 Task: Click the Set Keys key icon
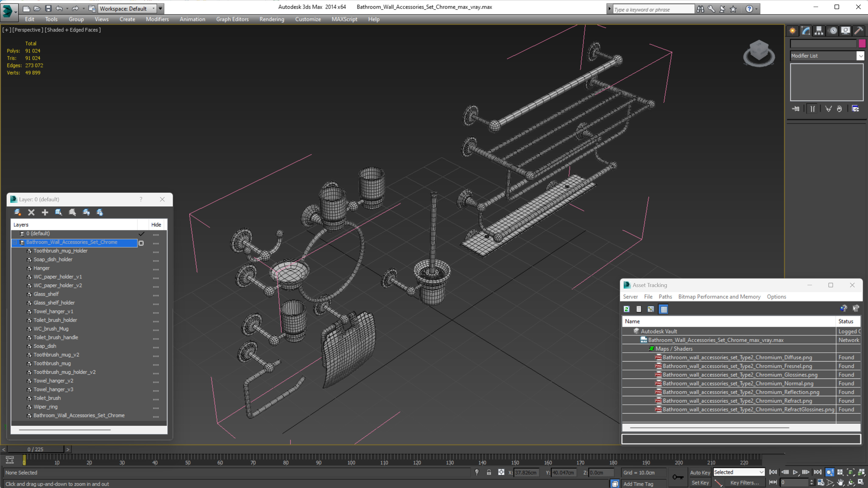pyautogui.click(x=678, y=477)
